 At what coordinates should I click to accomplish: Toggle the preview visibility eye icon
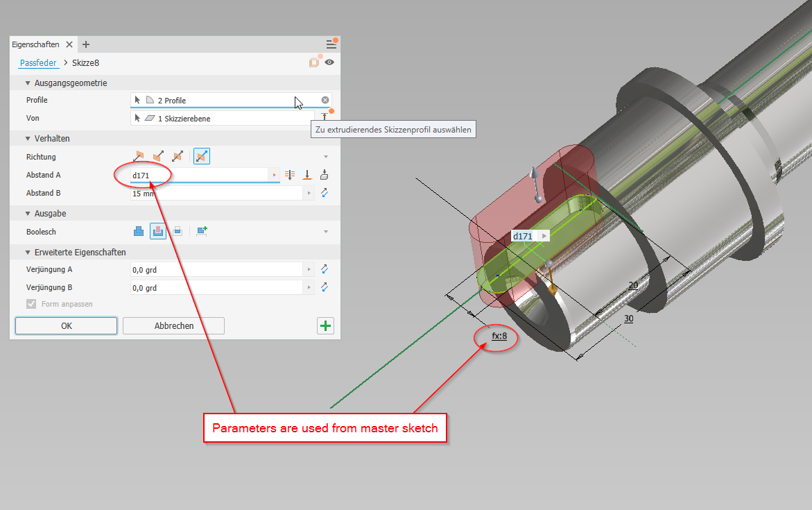pyautogui.click(x=329, y=62)
